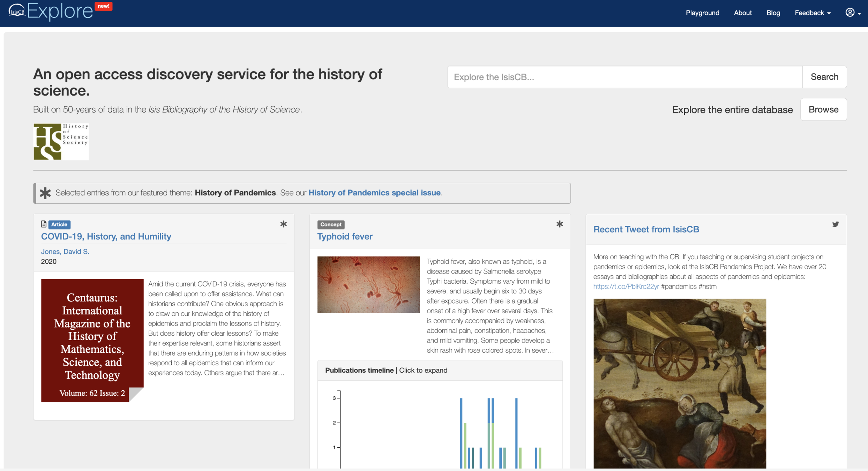Open the Blog page
This screenshot has width=868, height=471.
pyautogui.click(x=773, y=13)
